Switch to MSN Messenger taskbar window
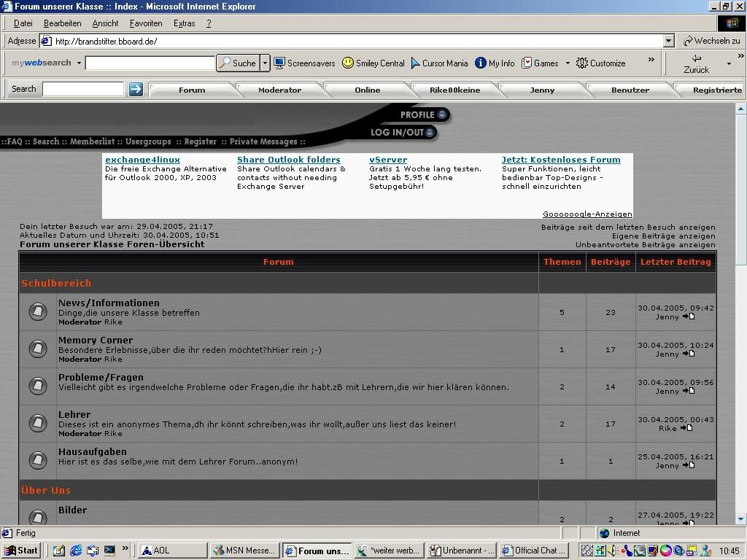The image size is (747, 560). point(245,551)
